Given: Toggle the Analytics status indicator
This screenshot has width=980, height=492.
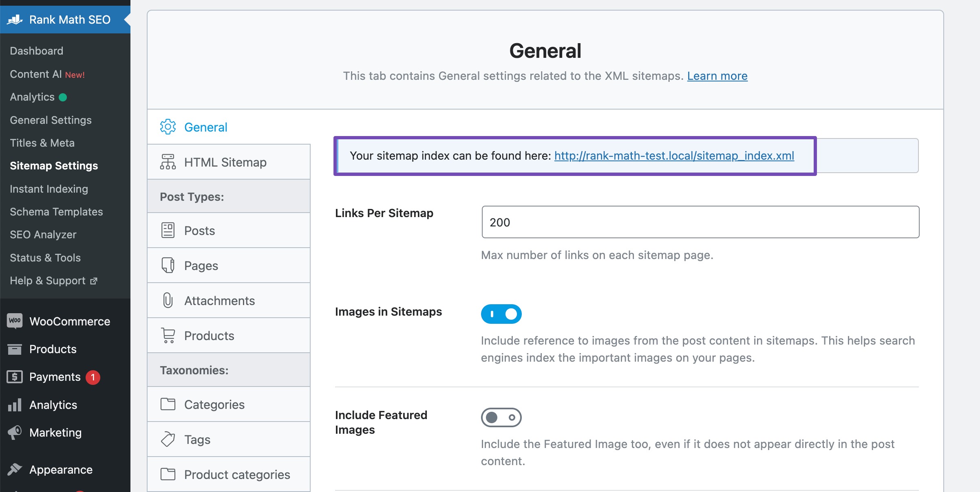Looking at the screenshot, I should point(62,97).
